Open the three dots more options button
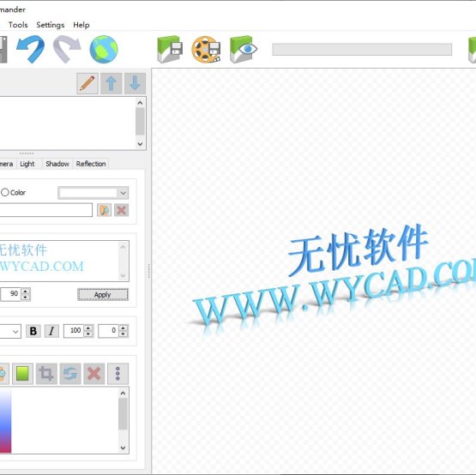 117,374
